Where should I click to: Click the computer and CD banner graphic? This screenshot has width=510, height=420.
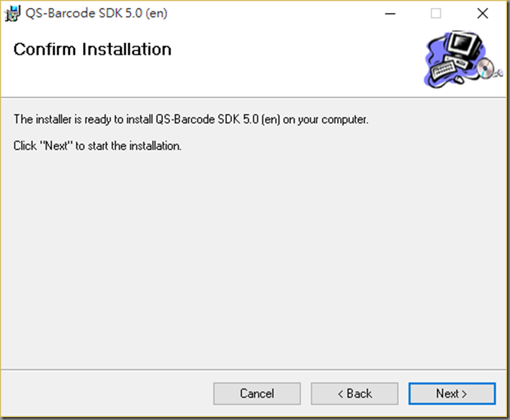[463, 60]
